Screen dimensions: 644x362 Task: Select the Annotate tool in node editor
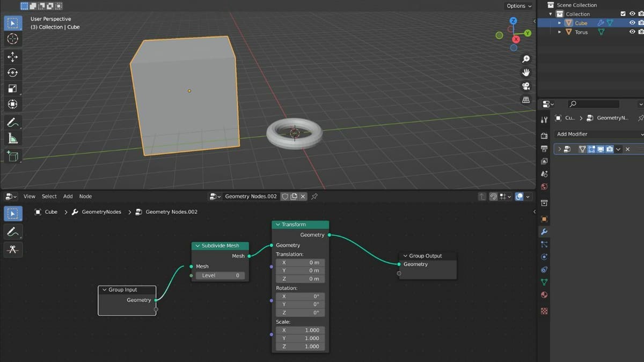tap(13, 232)
